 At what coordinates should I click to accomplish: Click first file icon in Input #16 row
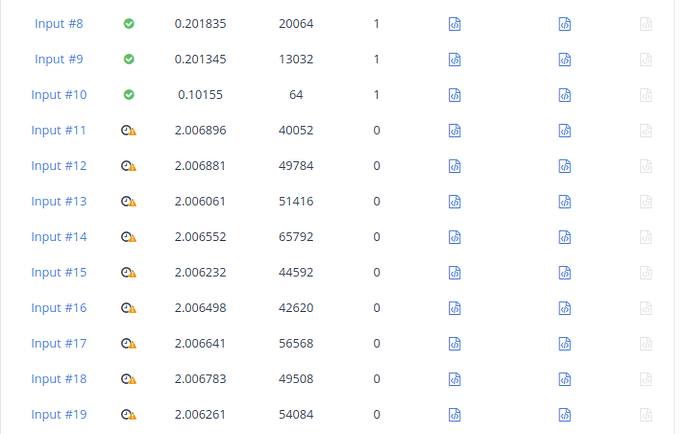[455, 308]
